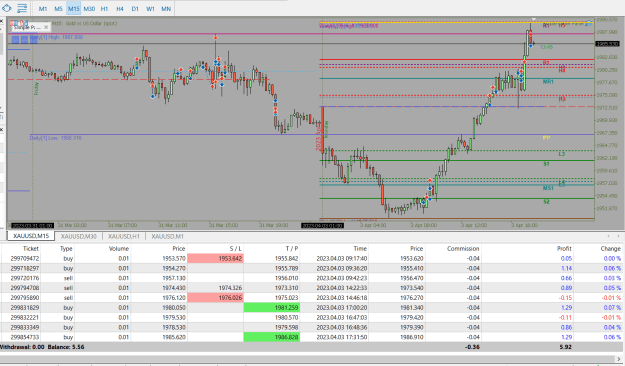Screen dimensions: 625x366
Task: Click the Daily[1] Low: 1966.910 line label
Action: (55, 138)
